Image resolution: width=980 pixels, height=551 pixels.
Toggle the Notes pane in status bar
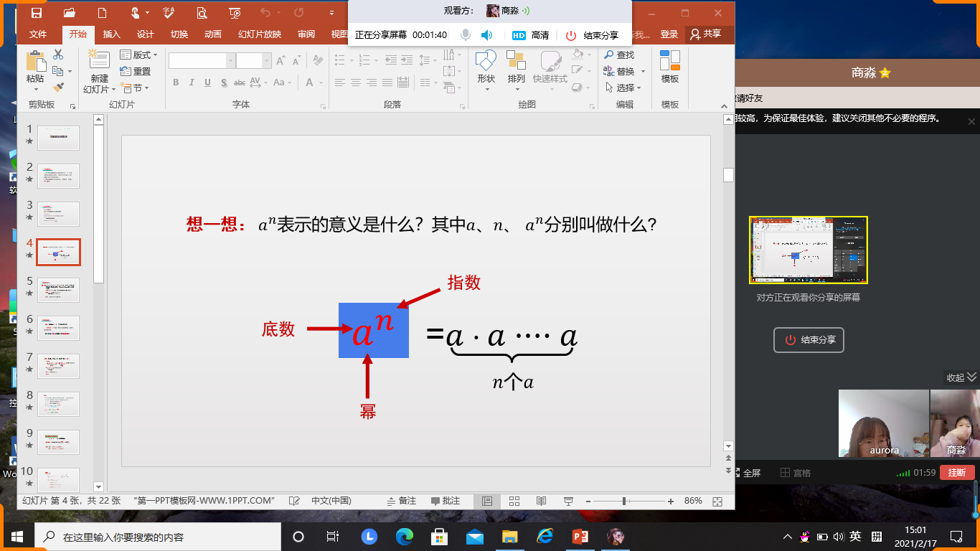click(402, 501)
